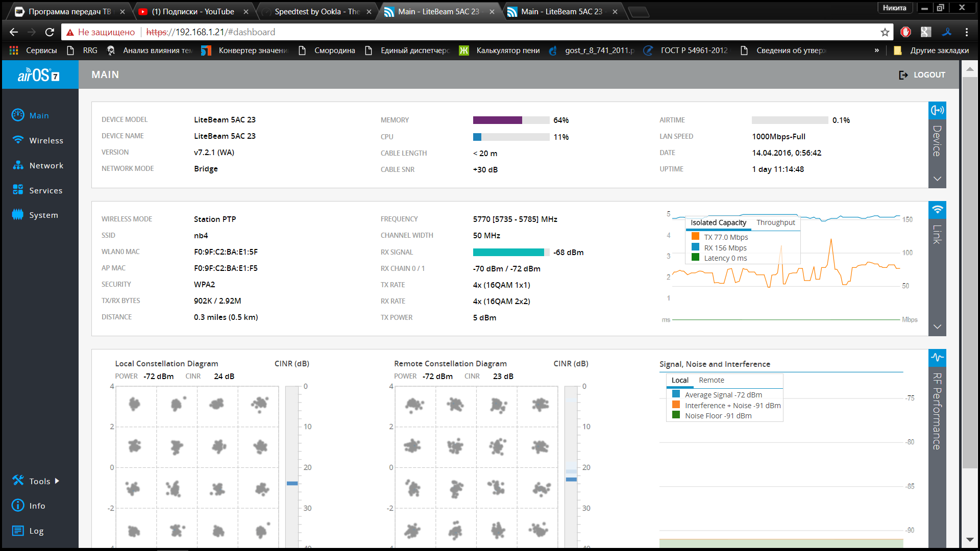Image resolution: width=980 pixels, height=551 pixels.
Task: Expand the Tools menu arrow
Action: (57, 481)
